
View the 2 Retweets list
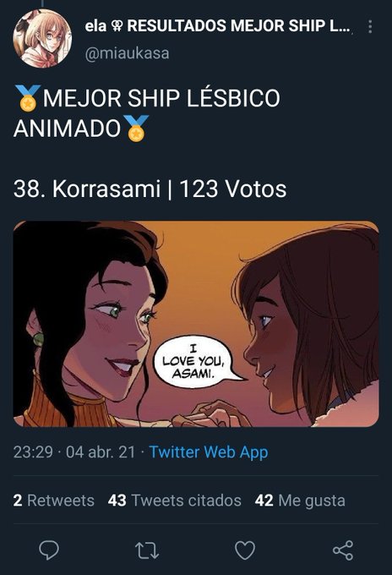[x=53, y=501]
